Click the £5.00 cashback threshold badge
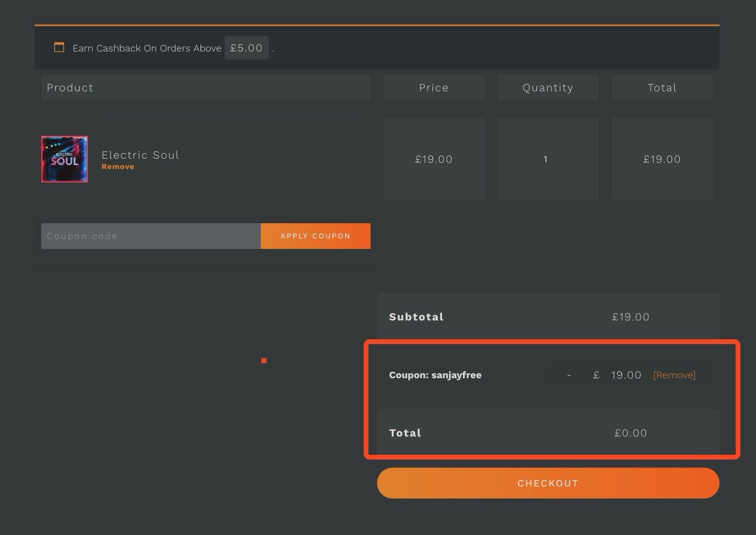The height and width of the screenshot is (535, 756). [246, 48]
